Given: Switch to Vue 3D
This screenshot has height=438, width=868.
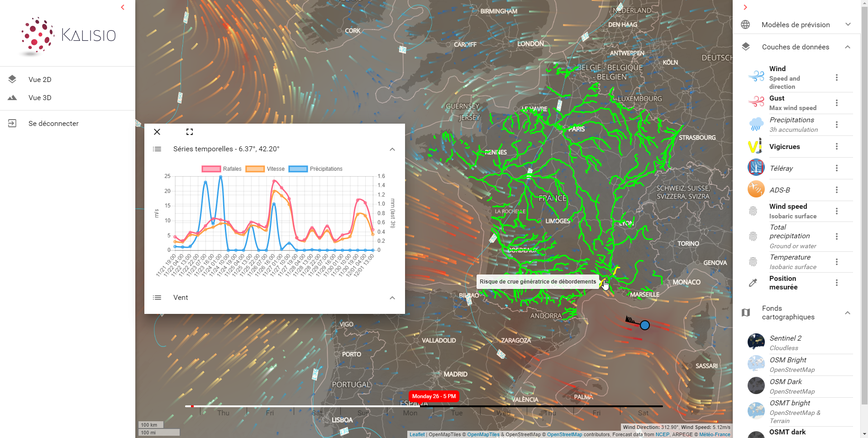Looking at the screenshot, I should (40, 97).
